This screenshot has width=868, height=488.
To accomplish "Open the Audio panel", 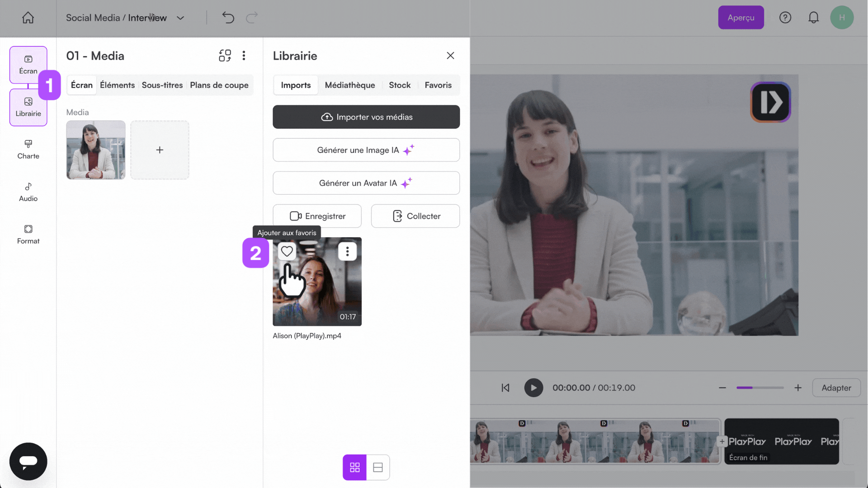I will [28, 192].
